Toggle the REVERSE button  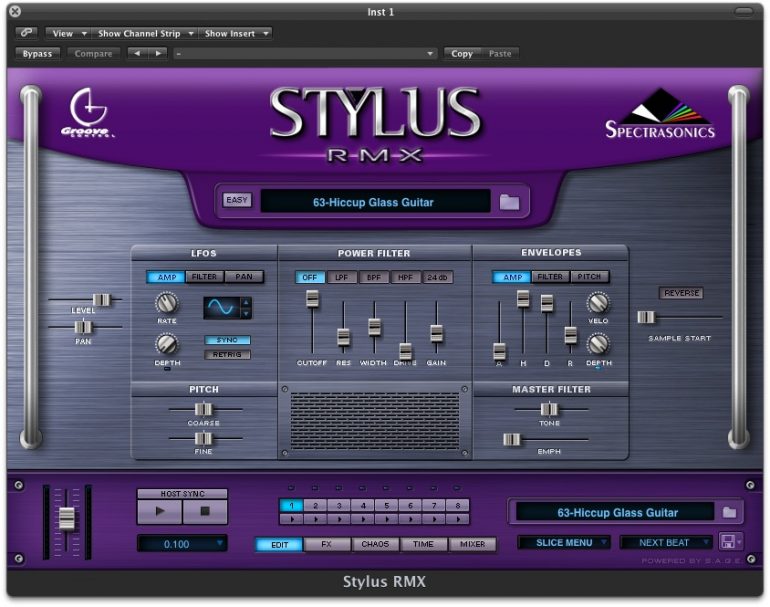pyautogui.click(x=681, y=293)
